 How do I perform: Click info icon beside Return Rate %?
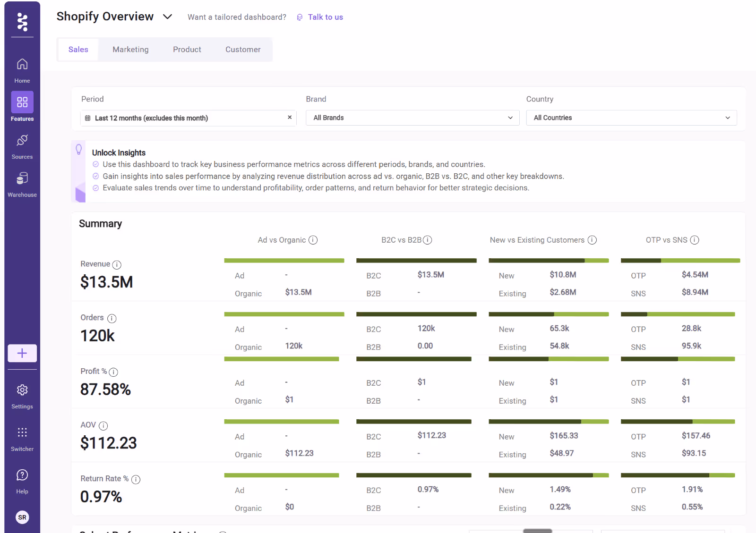click(x=136, y=480)
